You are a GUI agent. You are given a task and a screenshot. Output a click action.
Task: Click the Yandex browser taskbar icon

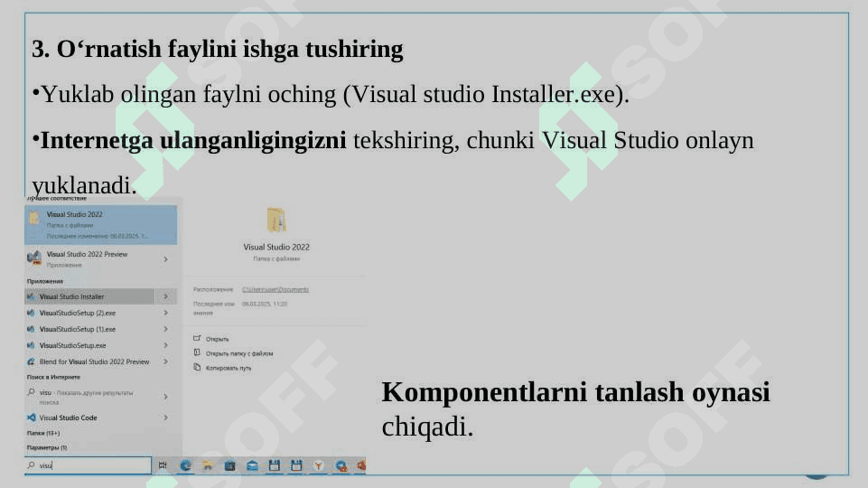click(318, 465)
